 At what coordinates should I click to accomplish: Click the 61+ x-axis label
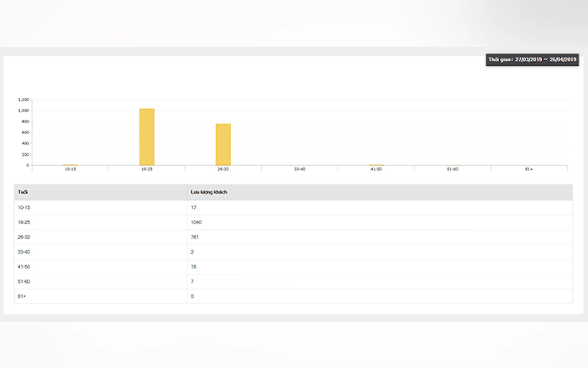[x=529, y=169]
